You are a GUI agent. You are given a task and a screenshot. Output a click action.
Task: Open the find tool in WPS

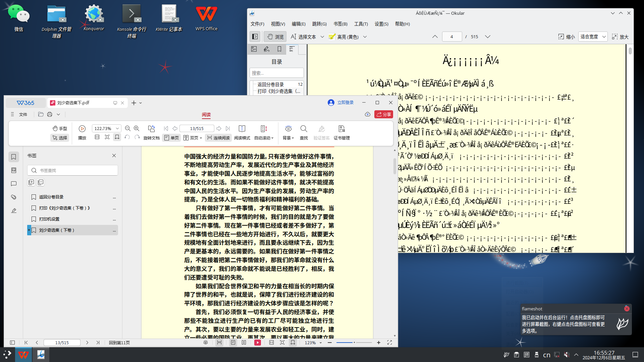[x=304, y=132]
